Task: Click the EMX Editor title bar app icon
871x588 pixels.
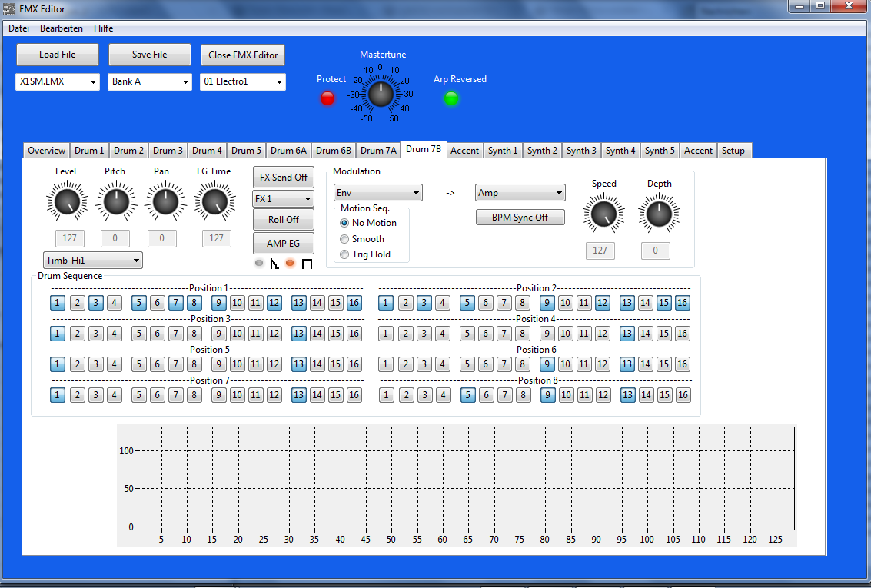Action: tap(9, 9)
